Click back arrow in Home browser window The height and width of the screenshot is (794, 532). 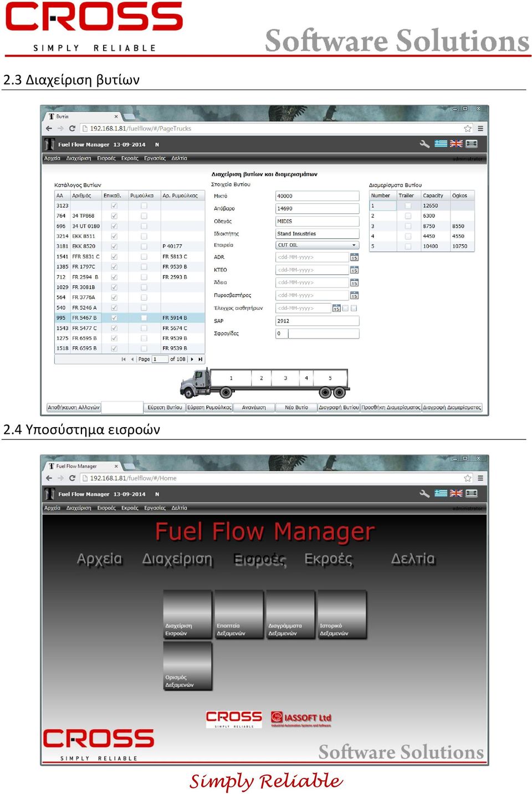click(49, 478)
